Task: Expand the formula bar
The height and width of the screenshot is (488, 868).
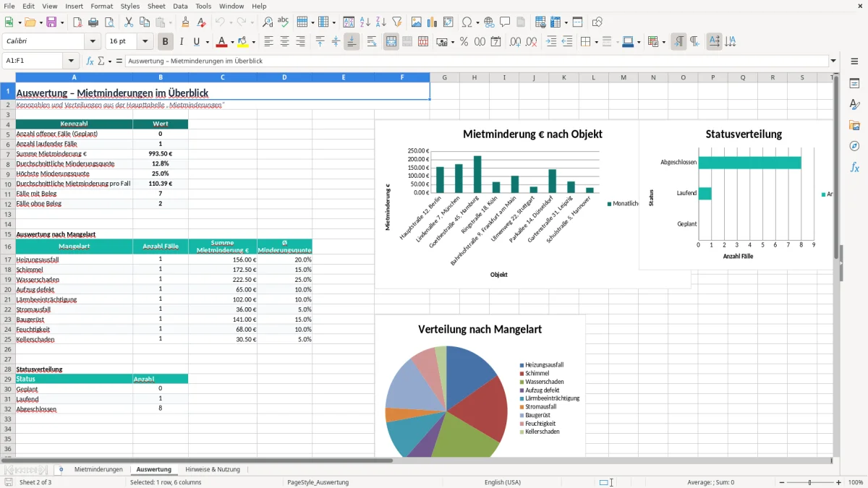Action: click(833, 61)
